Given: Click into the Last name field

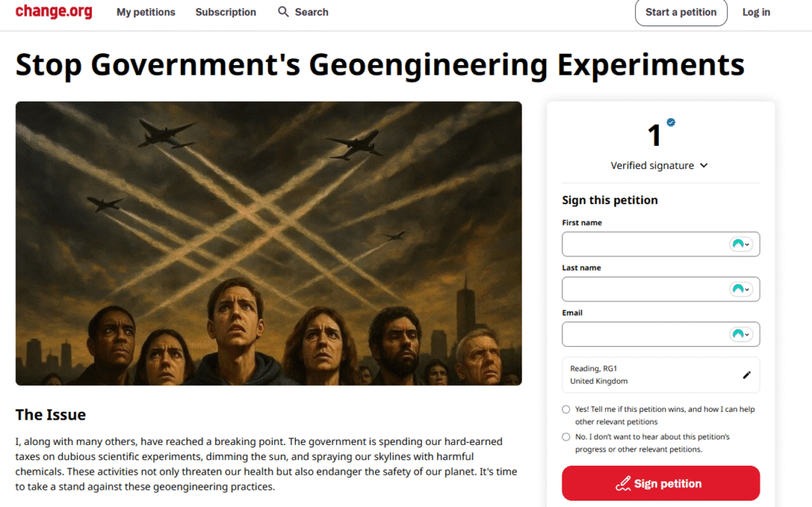Looking at the screenshot, I should click(642, 290).
